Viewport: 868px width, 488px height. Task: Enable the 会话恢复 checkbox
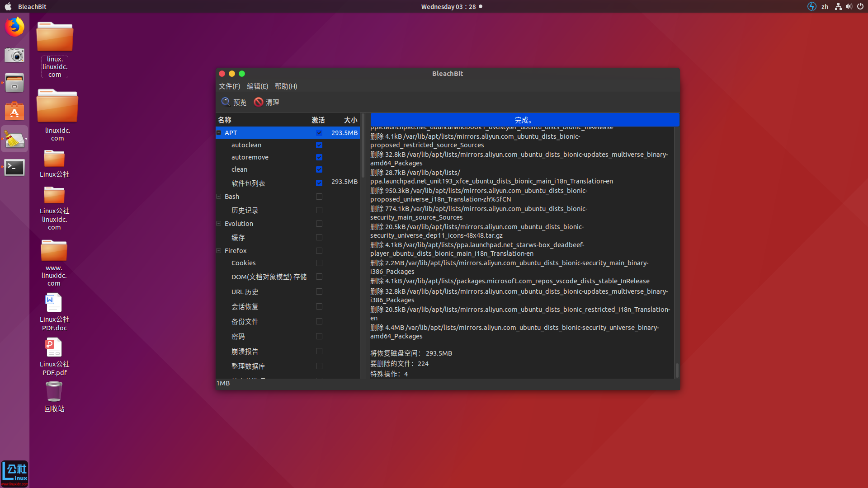(319, 306)
